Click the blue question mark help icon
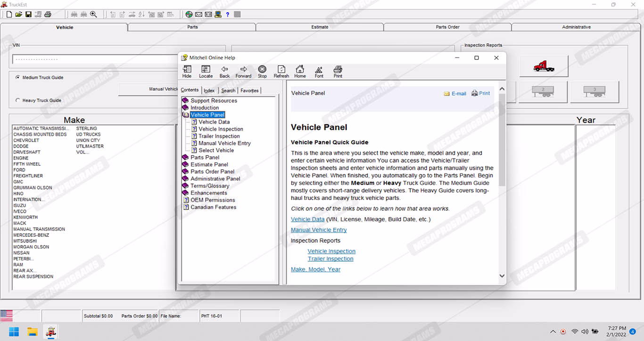644x341 pixels. pos(228,15)
